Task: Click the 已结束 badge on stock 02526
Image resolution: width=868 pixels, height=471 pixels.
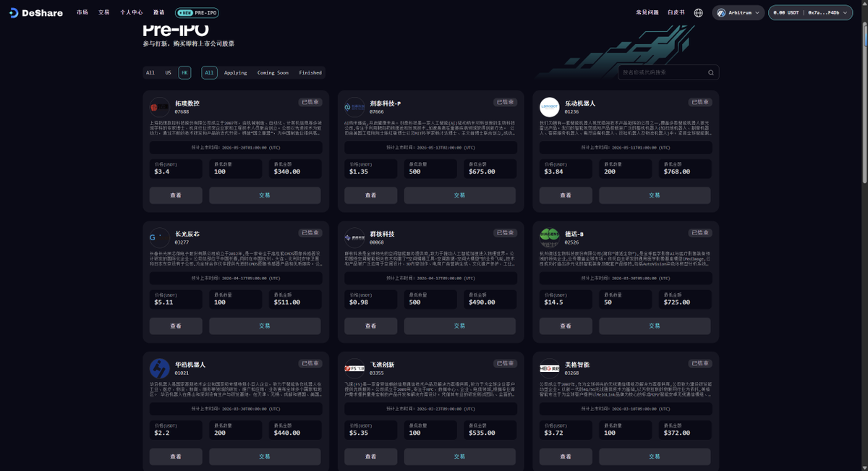Action: pos(700,233)
